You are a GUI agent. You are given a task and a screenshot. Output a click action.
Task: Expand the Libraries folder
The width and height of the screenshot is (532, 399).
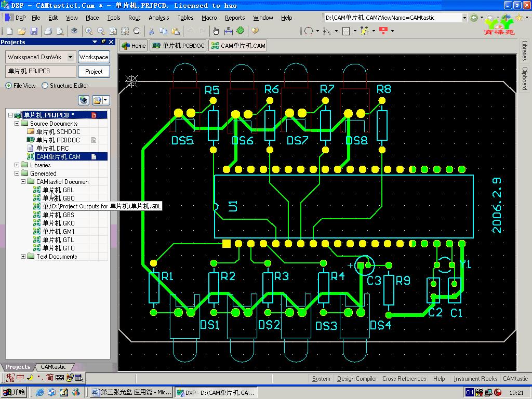17,165
